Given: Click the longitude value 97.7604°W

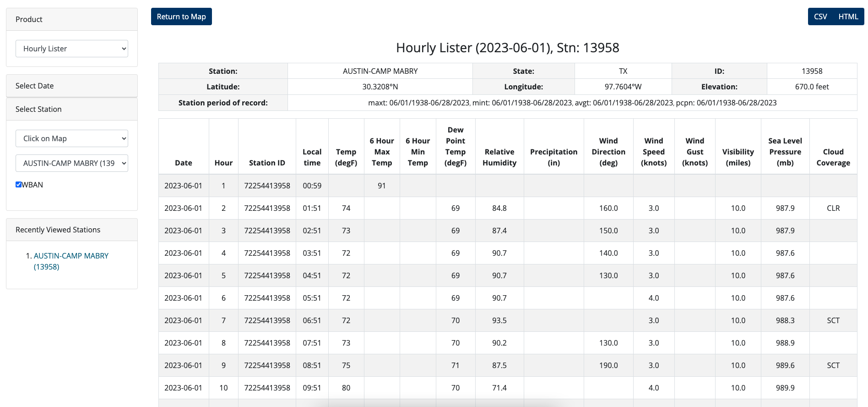Looking at the screenshot, I should pyautogui.click(x=623, y=87).
